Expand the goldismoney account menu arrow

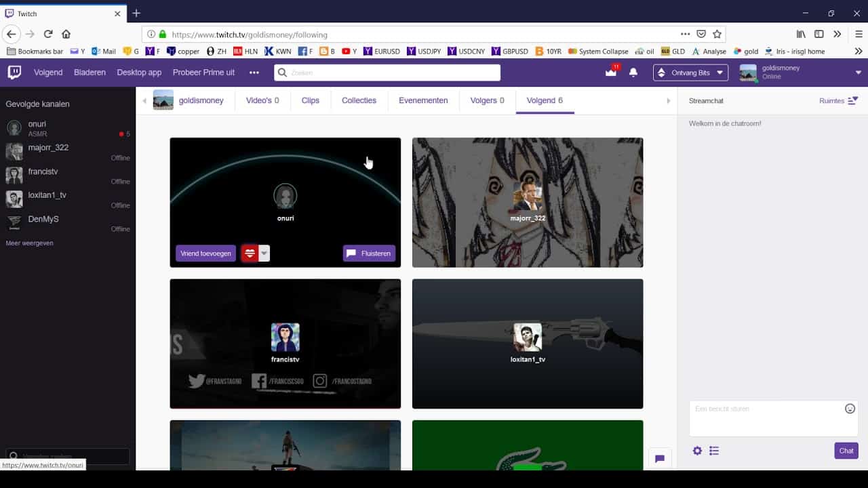point(859,73)
